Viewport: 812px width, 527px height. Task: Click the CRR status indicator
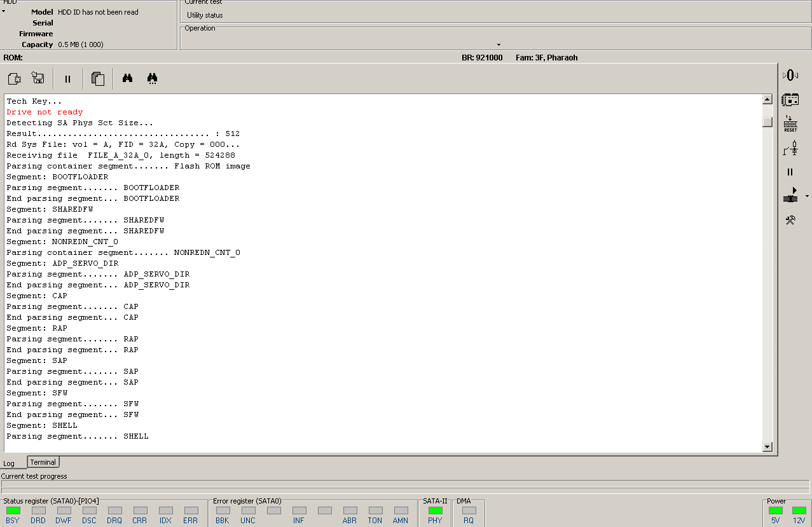click(x=141, y=510)
